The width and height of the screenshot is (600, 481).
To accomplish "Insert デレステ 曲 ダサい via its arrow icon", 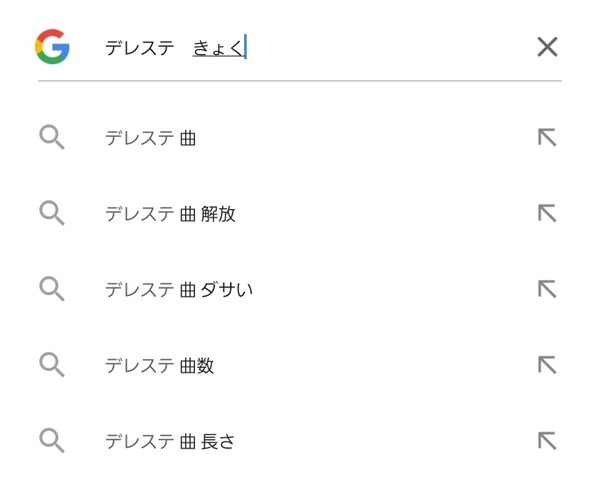I will pyautogui.click(x=547, y=289).
